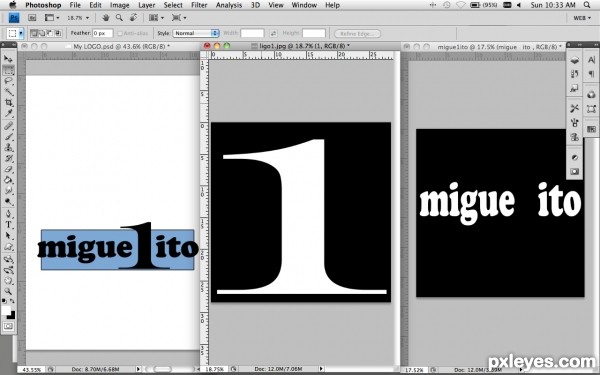The image size is (600, 375).
Task: Choose Intersect with selection mode button
Action: [x=58, y=33]
